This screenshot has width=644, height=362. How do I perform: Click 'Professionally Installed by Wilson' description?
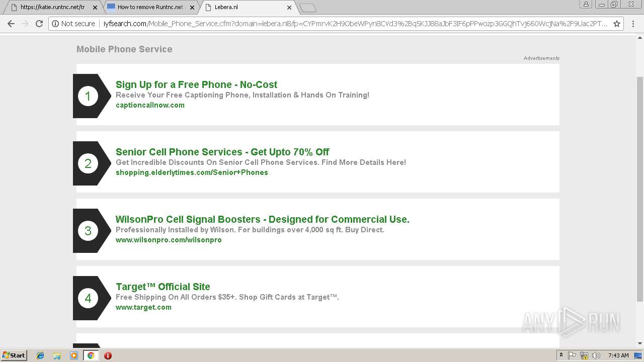coord(250,230)
